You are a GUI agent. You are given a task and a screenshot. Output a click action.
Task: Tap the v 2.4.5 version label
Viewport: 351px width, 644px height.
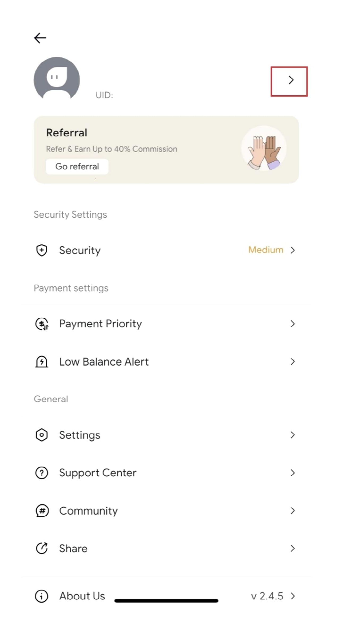pyautogui.click(x=267, y=596)
